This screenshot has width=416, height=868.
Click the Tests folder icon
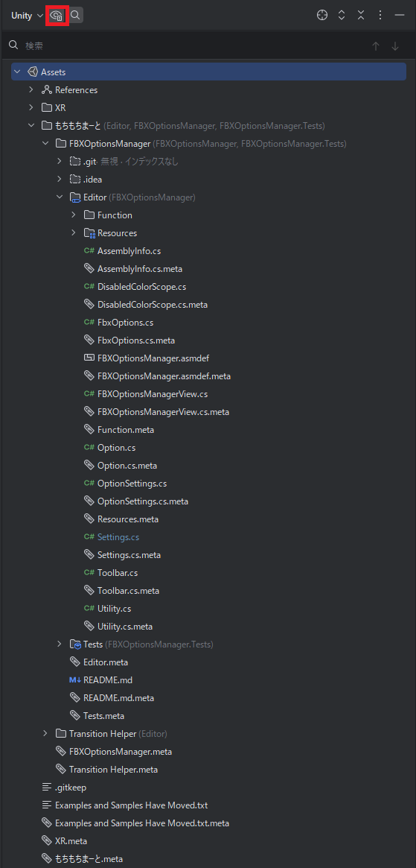(x=75, y=644)
